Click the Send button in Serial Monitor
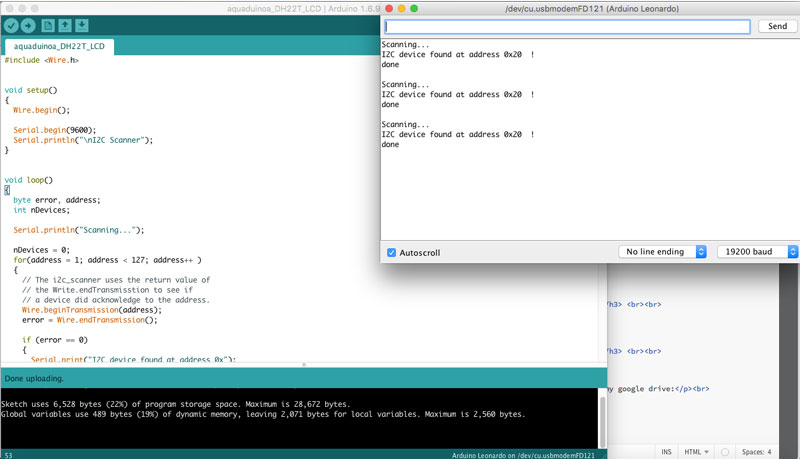Screen dimensions: 800x459 [x=777, y=26]
